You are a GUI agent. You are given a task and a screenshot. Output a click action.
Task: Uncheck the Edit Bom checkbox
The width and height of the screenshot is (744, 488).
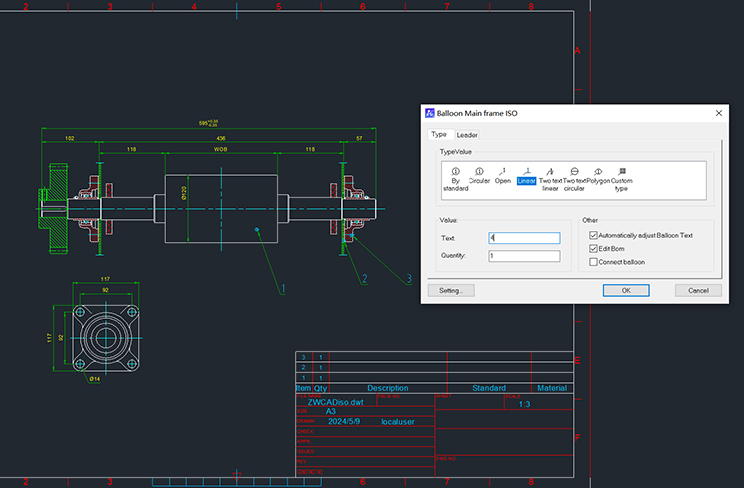[x=594, y=248]
